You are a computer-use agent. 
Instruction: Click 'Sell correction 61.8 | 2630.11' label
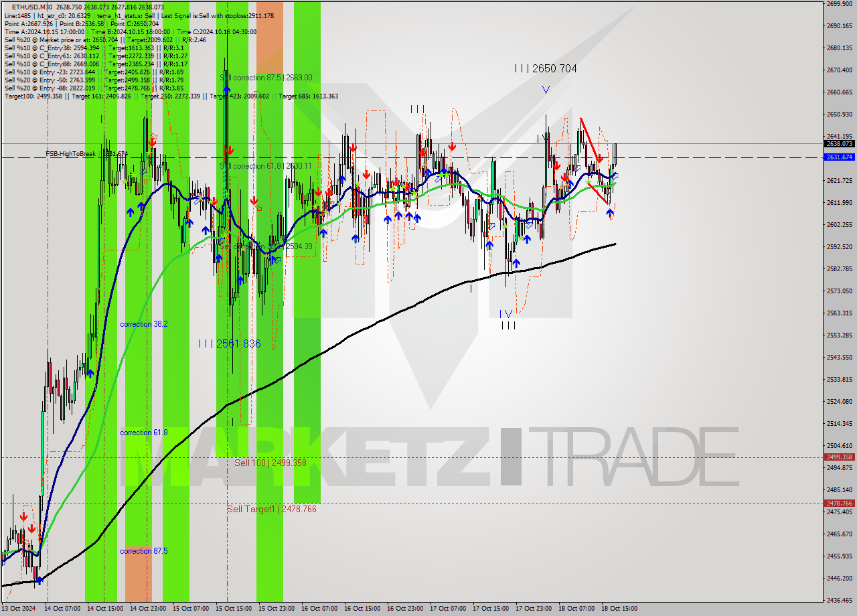click(x=266, y=166)
